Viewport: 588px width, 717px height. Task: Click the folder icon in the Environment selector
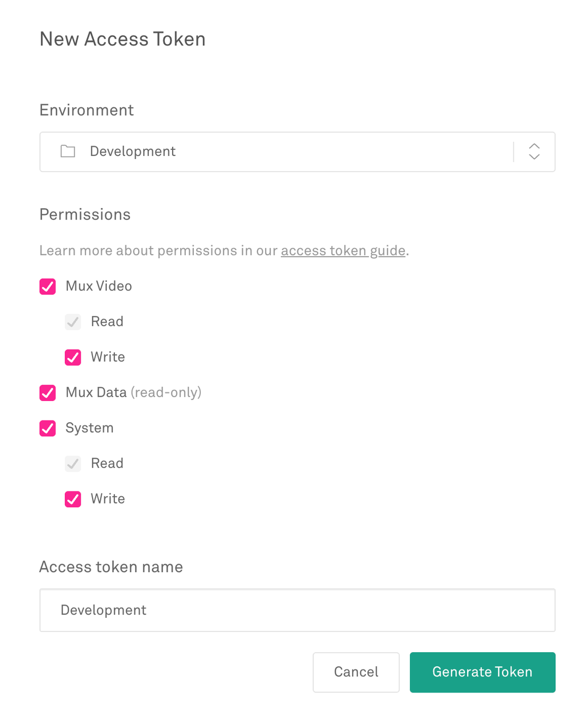pos(68,151)
